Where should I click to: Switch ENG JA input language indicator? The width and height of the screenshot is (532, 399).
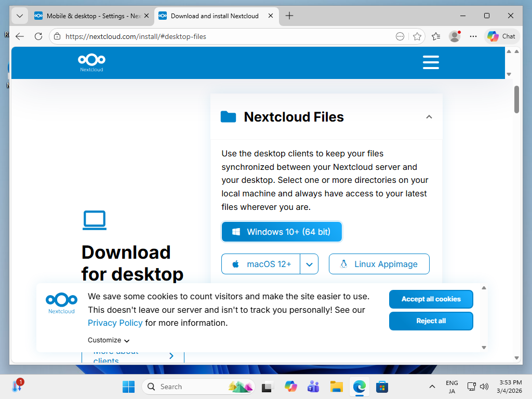click(451, 387)
